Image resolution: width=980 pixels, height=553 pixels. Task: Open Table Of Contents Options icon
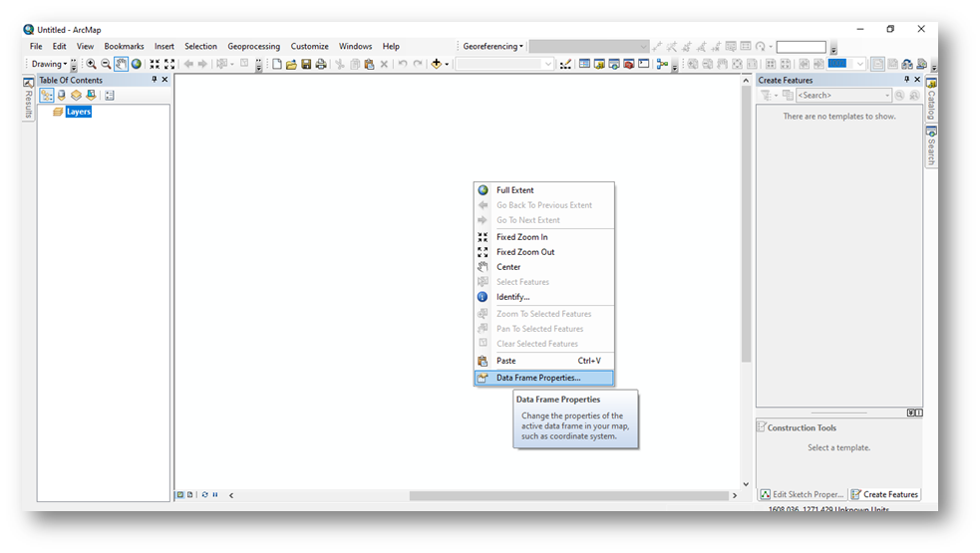(110, 95)
